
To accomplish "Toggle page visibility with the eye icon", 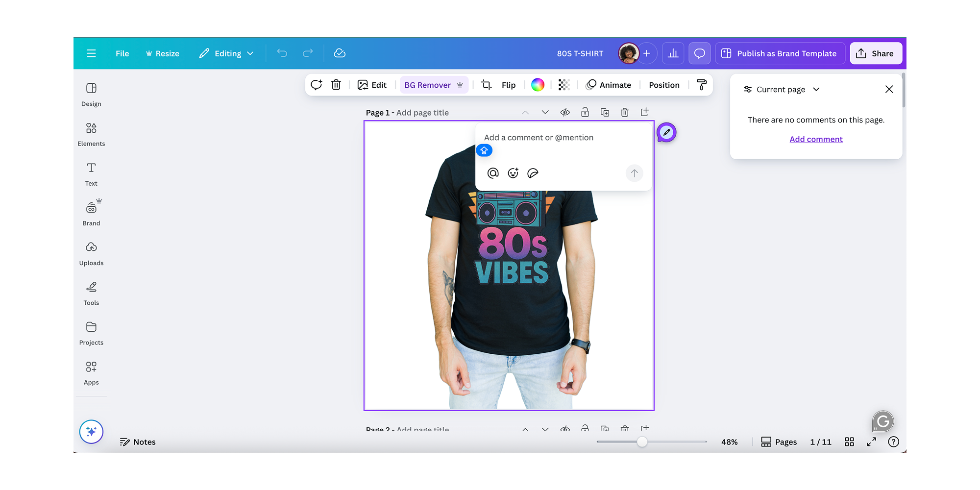I will (x=564, y=112).
